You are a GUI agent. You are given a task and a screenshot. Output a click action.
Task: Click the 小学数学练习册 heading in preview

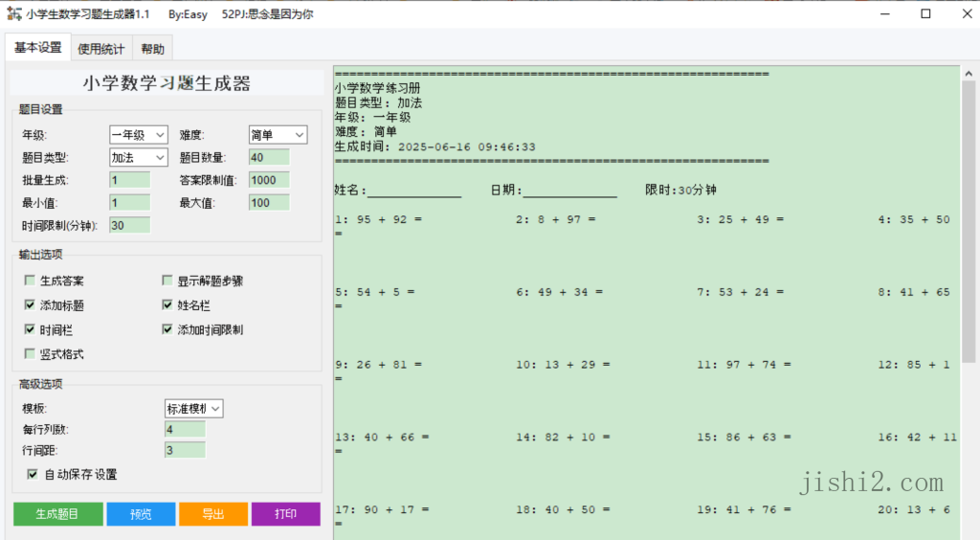pos(377,88)
